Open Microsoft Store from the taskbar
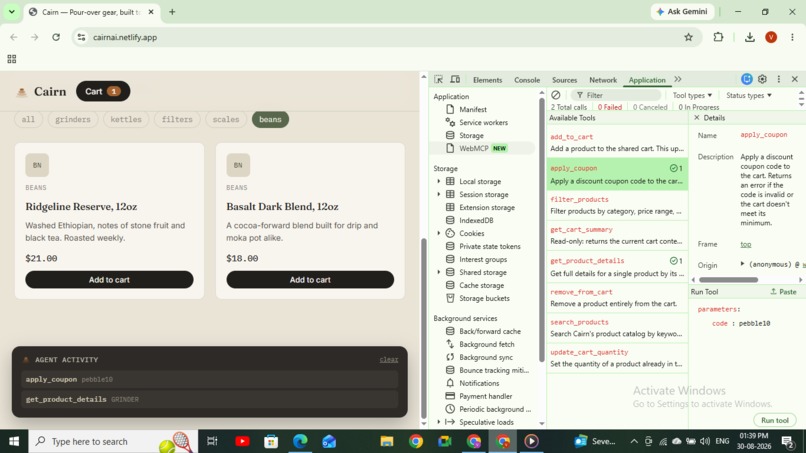Viewport: 806px width, 453px height. coord(271,441)
